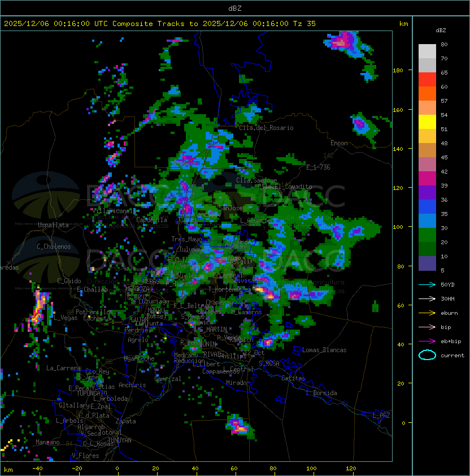The height and width of the screenshot is (476, 470).
Task: Click the 'Mirador' place label
Action: coord(238,383)
